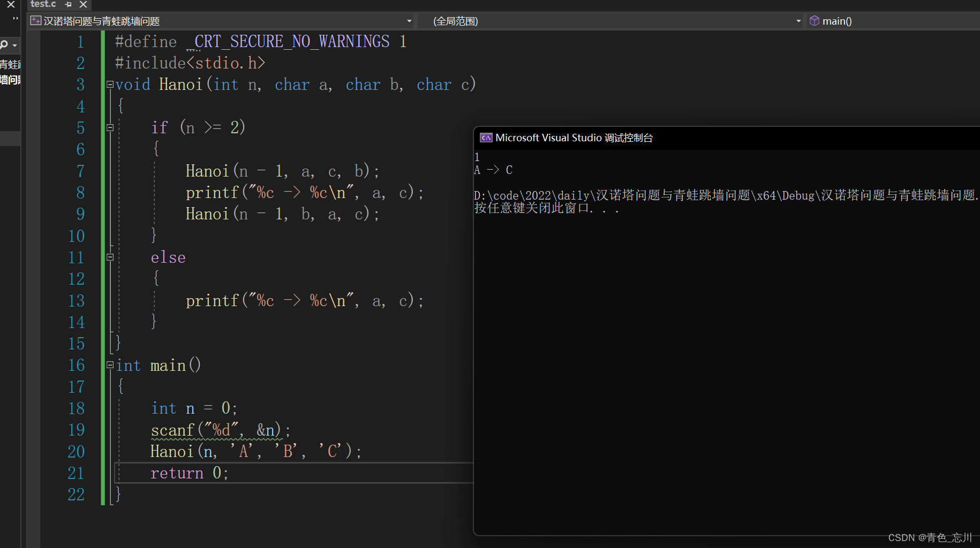This screenshot has width=980, height=548.
Task: Click line number 20 in the gutter
Action: (76, 452)
